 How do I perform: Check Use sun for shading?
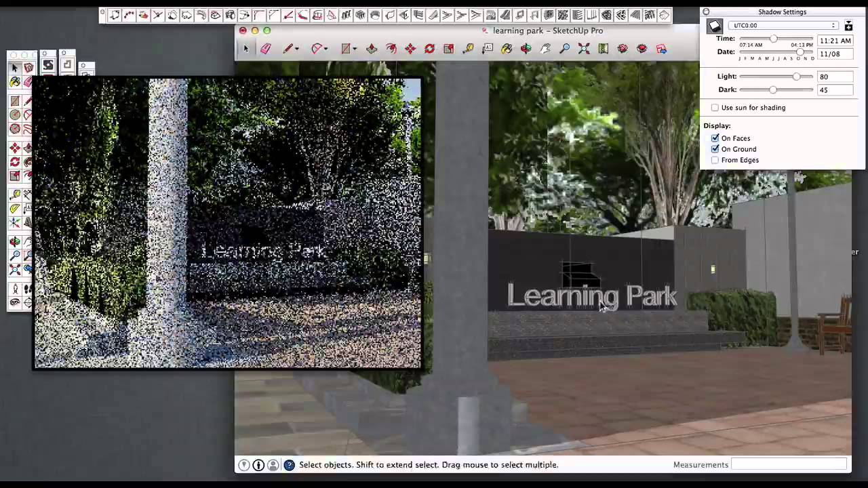pos(715,107)
